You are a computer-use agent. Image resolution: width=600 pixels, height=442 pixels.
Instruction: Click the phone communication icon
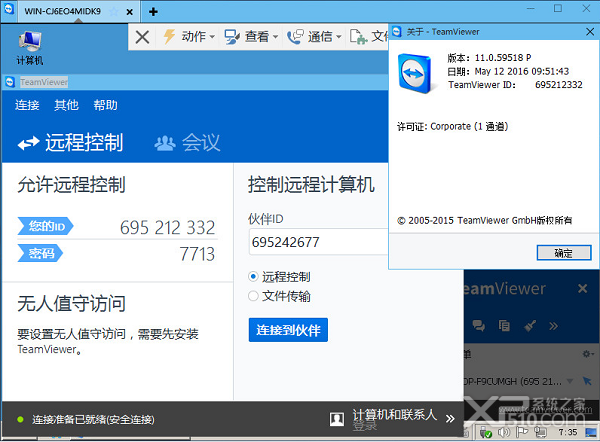point(295,37)
